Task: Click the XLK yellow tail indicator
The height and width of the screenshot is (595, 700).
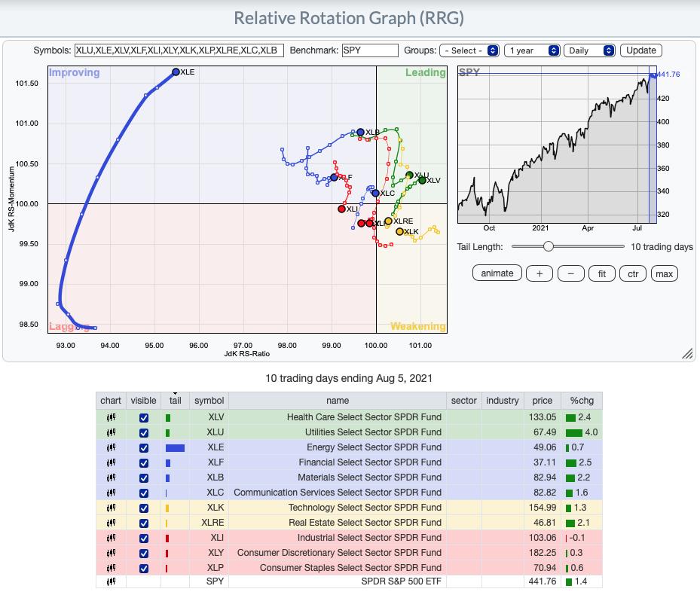Action: [x=167, y=508]
